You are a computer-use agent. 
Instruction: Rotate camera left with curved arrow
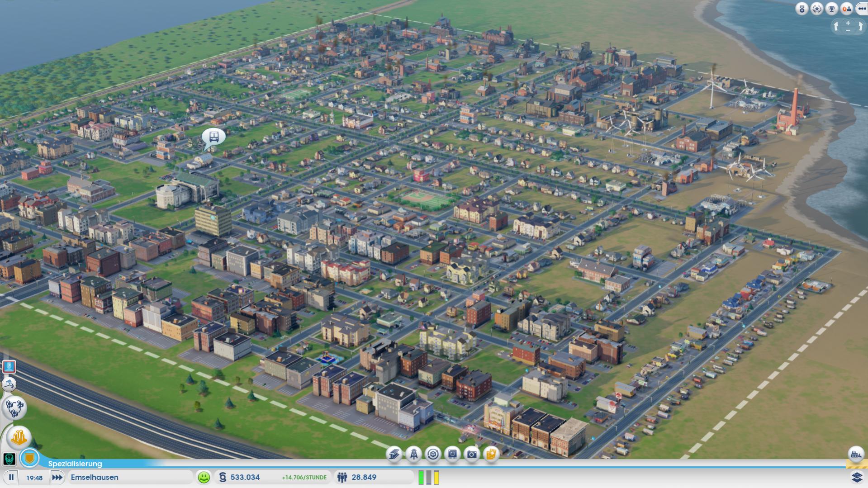click(836, 26)
